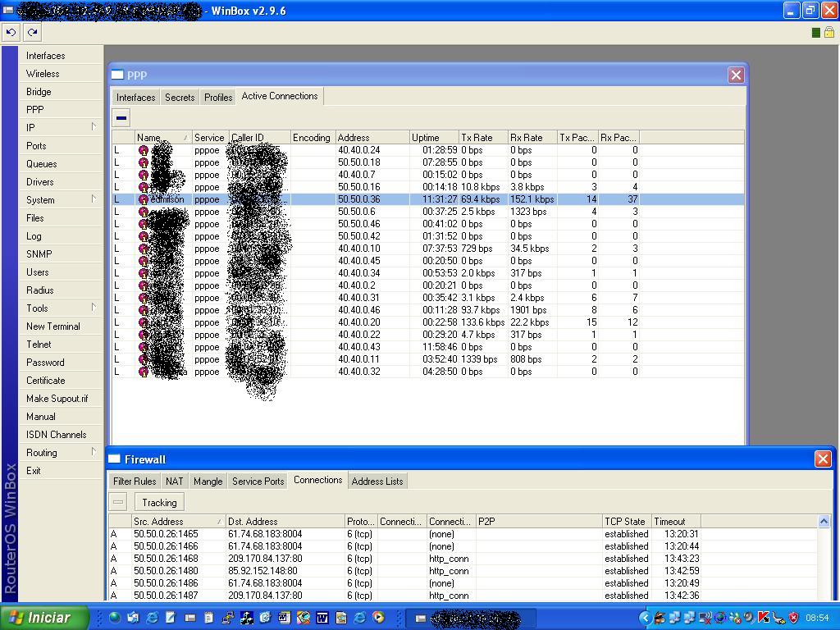Image resolution: width=840 pixels, height=630 pixels.
Task: Click the sort arrow on the Name column header
Action: (x=185, y=138)
